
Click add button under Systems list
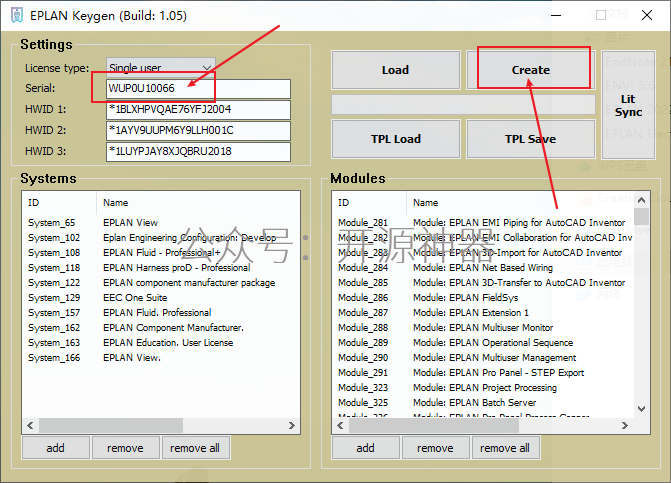(x=56, y=448)
